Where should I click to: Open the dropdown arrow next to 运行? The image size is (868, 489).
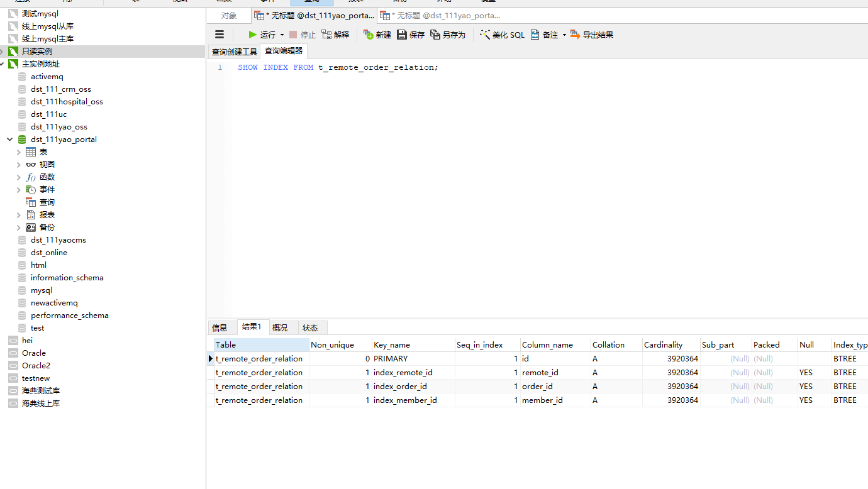(282, 35)
